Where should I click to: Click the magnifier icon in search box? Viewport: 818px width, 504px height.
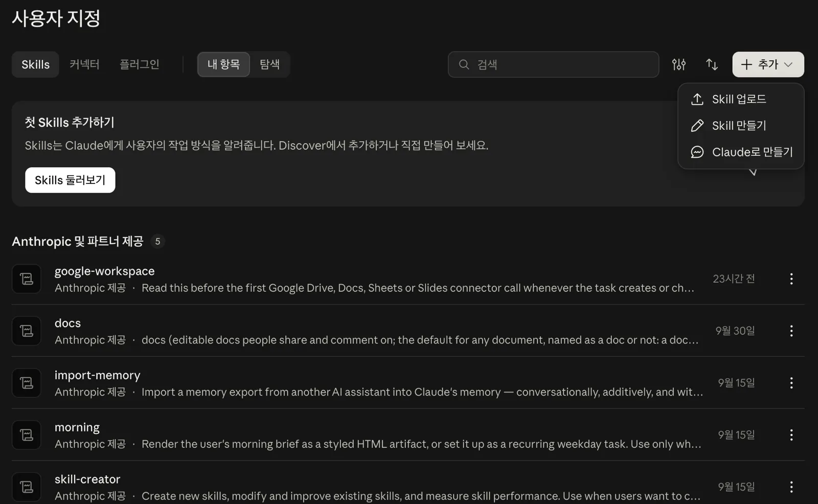tap(464, 64)
